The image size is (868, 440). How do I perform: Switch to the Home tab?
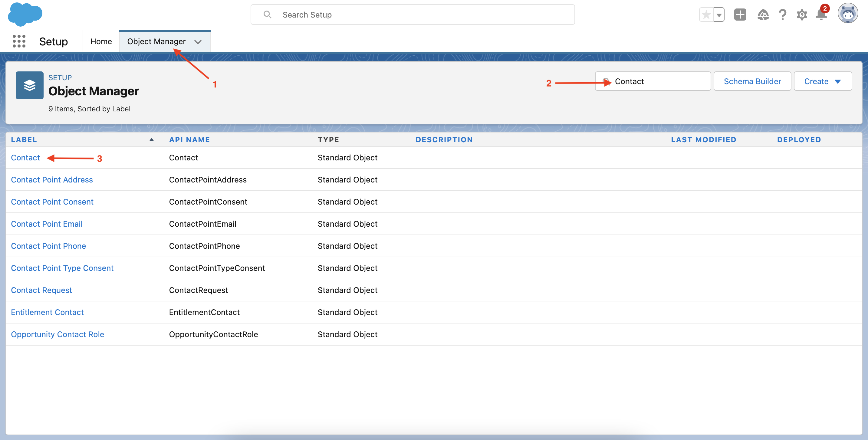coord(101,41)
